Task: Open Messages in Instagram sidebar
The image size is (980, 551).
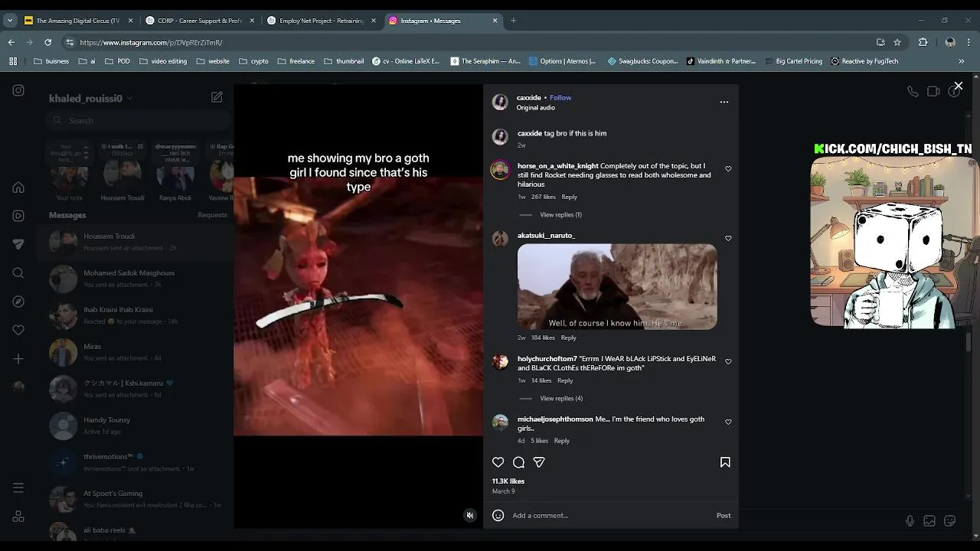Action: (18, 244)
